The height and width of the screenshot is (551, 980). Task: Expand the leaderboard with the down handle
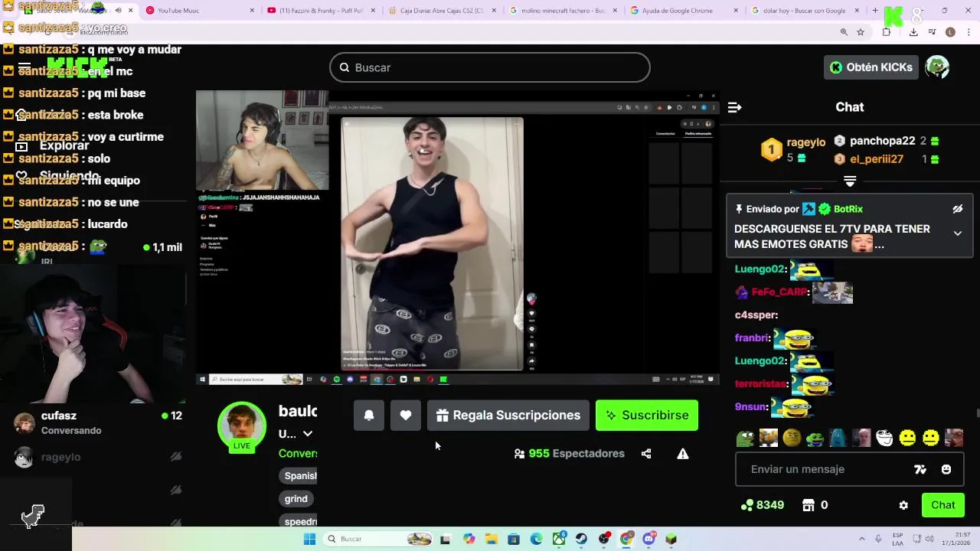pos(850,181)
